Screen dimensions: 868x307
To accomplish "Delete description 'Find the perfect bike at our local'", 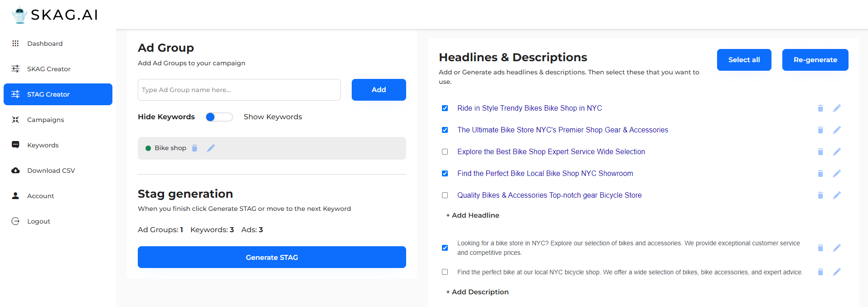I will coord(820,272).
